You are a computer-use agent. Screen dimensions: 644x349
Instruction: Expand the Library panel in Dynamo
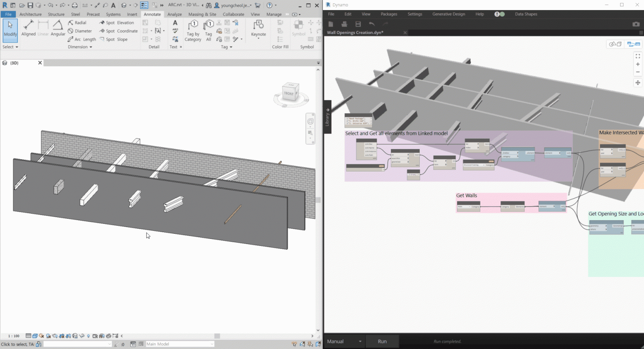(327, 116)
